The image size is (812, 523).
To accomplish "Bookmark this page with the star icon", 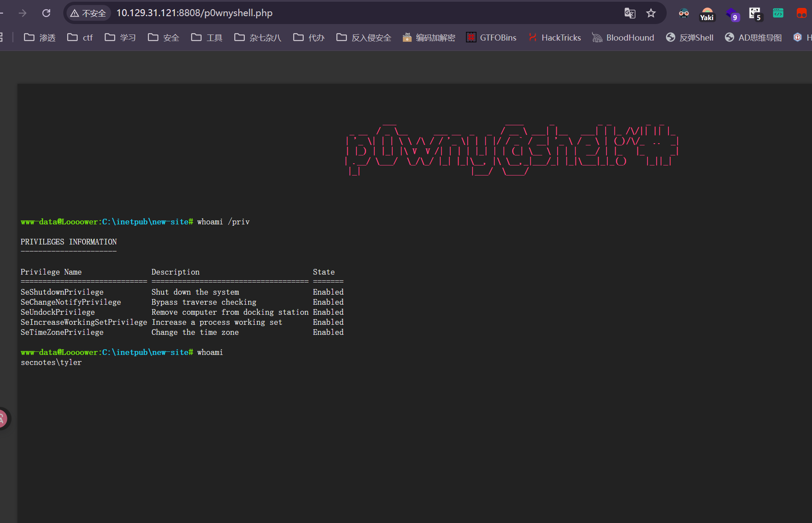I will tap(651, 13).
